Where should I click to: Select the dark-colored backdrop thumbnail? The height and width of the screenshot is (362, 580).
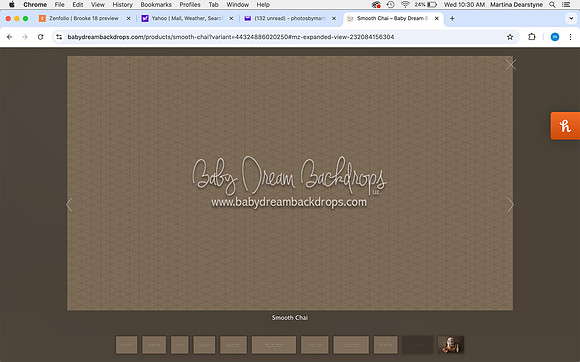[418, 345]
